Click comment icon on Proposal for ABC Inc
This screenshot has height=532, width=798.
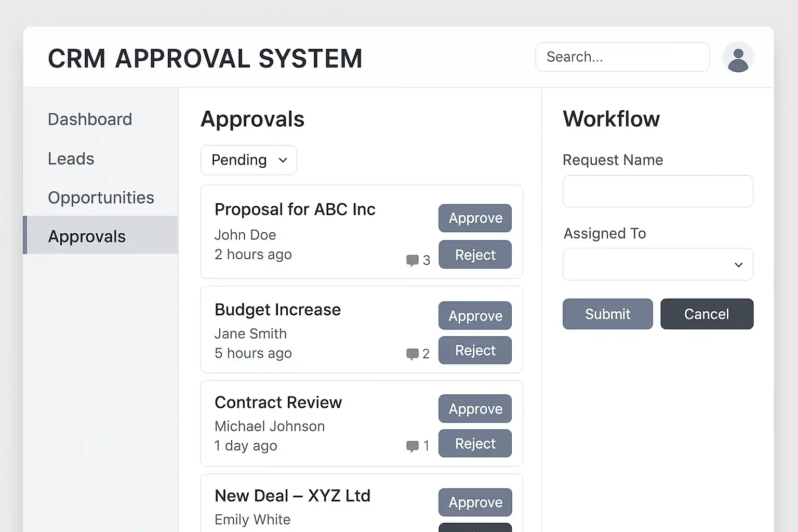(x=413, y=260)
